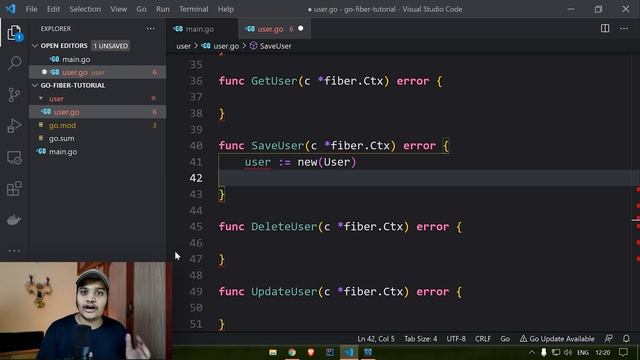Screen dimensions: 640x360
Task: Select user.go file in folder tree
Action: tap(97, 112)
